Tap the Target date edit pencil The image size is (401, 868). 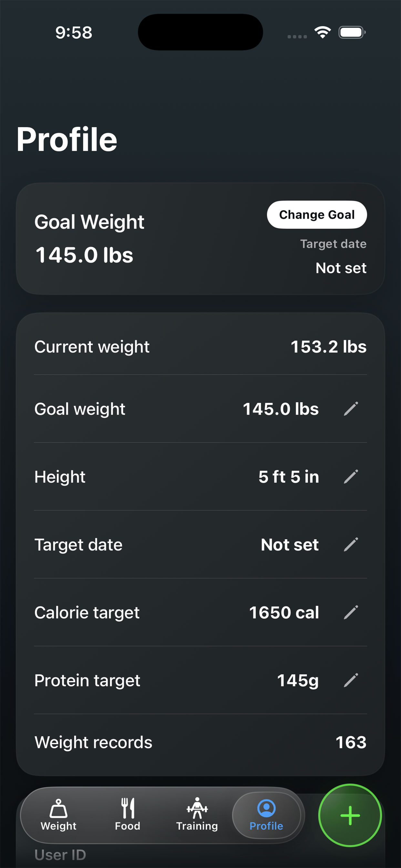pyautogui.click(x=351, y=544)
